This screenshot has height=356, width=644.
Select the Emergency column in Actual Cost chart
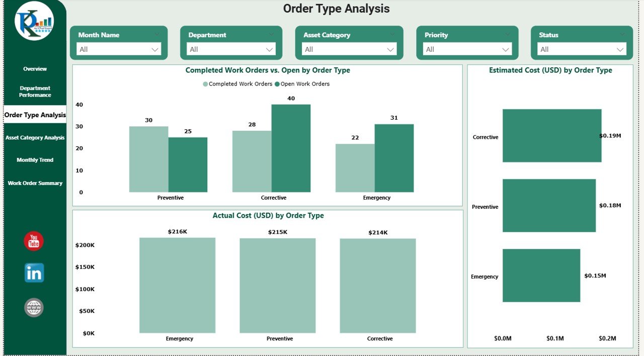click(177, 284)
